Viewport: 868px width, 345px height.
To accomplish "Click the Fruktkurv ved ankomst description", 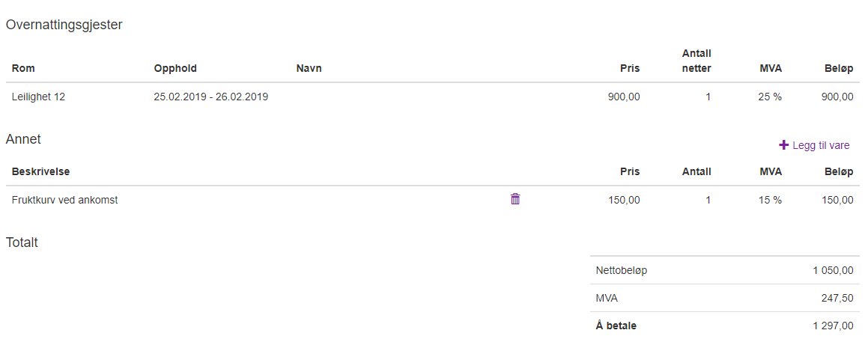I will [x=64, y=200].
